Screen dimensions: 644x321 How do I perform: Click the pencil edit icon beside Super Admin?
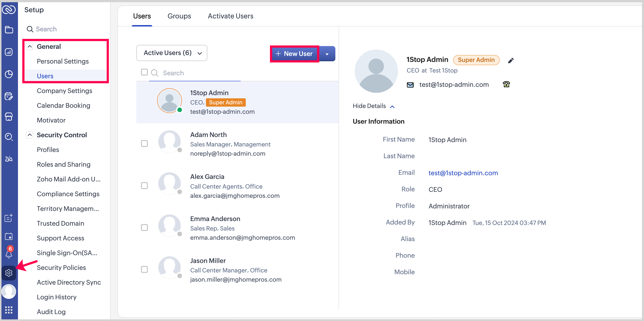tap(511, 60)
